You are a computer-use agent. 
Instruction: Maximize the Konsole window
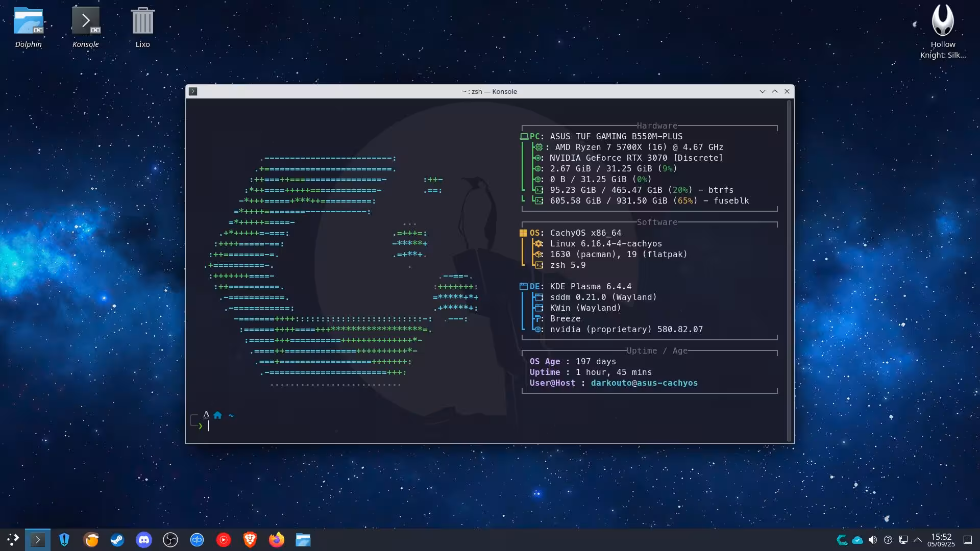tap(775, 91)
